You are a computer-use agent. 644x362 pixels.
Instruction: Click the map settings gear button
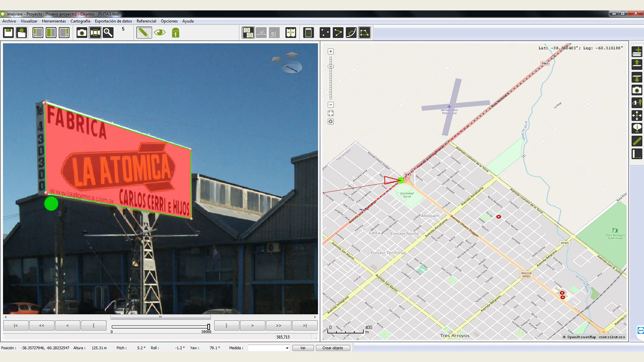(330, 121)
